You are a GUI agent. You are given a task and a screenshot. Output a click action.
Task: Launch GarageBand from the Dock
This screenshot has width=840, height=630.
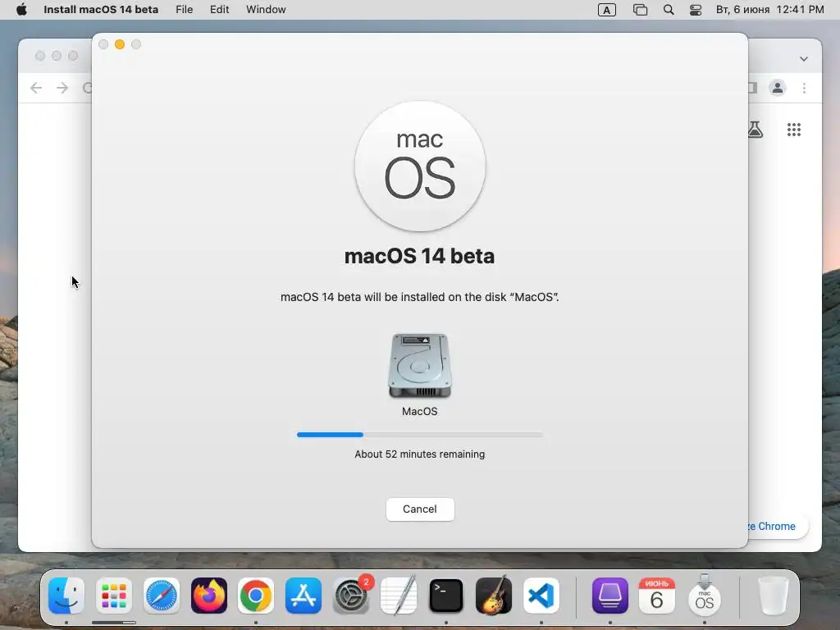(493, 596)
